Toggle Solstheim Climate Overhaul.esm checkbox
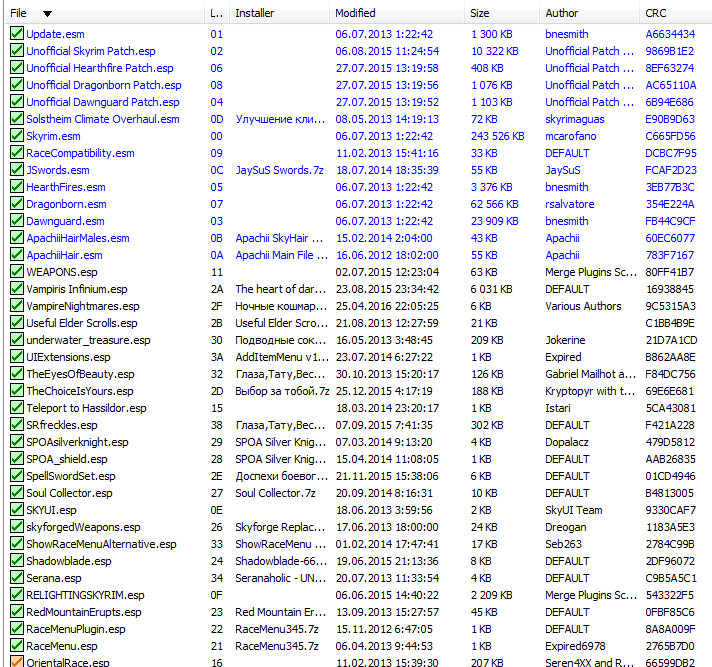 (x=17, y=119)
